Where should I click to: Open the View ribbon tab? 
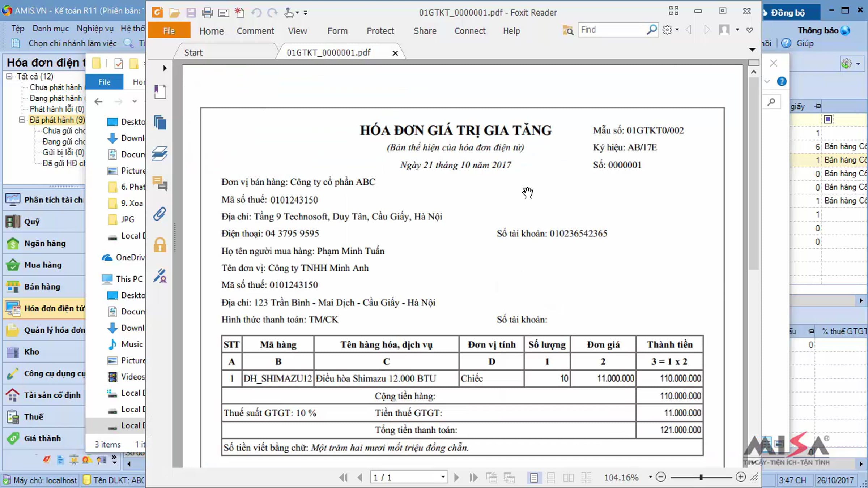(298, 31)
